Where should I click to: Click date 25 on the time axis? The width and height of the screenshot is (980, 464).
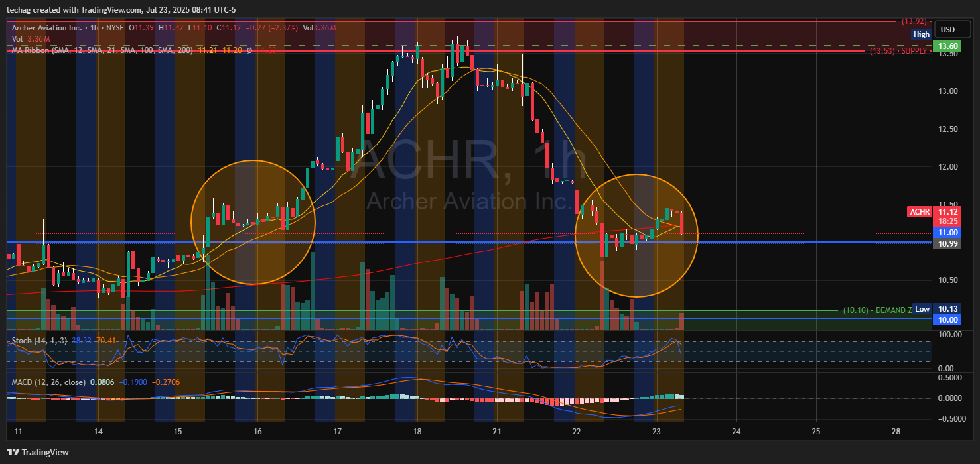coord(816,432)
